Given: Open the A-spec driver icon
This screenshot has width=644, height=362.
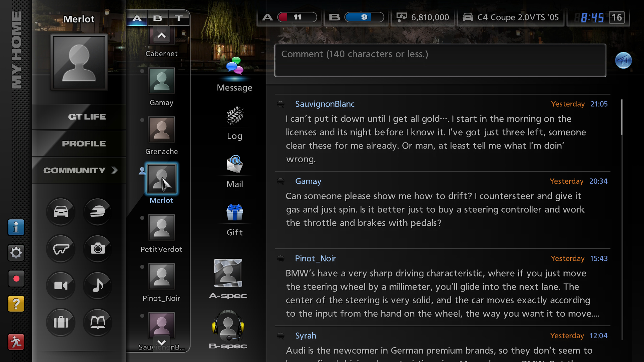Looking at the screenshot, I should coord(228,273).
